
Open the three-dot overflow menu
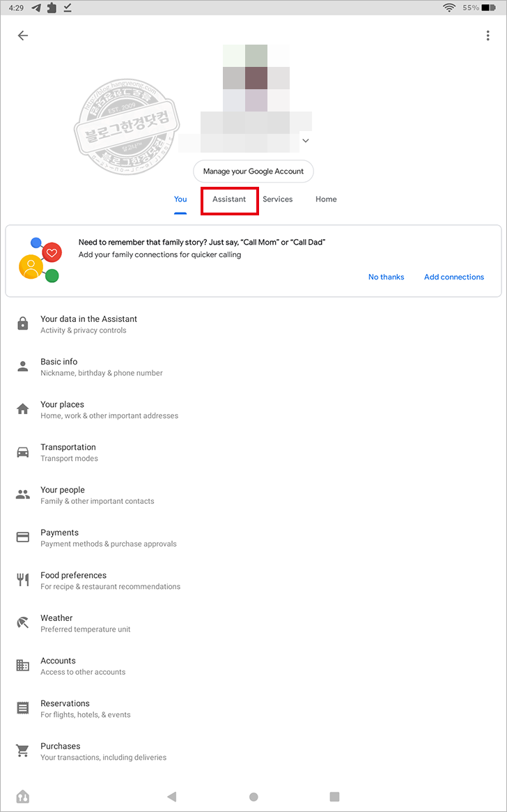tap(487, 35)
